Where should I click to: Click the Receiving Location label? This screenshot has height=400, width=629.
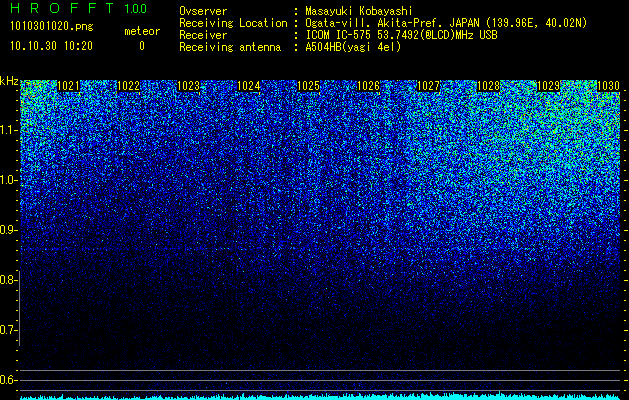tap(233, 23)
